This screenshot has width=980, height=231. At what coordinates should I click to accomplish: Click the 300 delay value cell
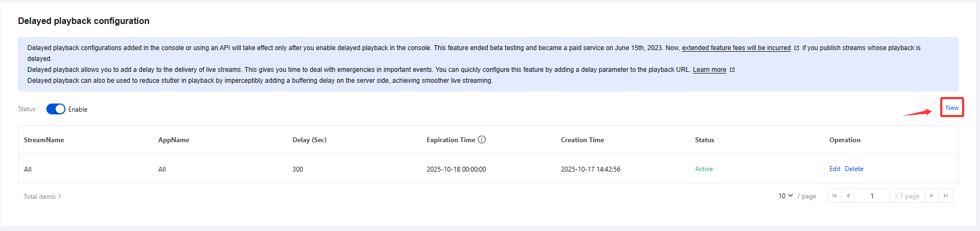tap(297, 169)
